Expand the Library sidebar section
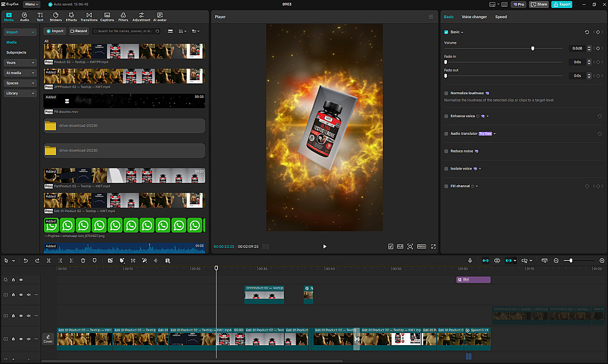The image size is (608, 364). click(21, 94)
